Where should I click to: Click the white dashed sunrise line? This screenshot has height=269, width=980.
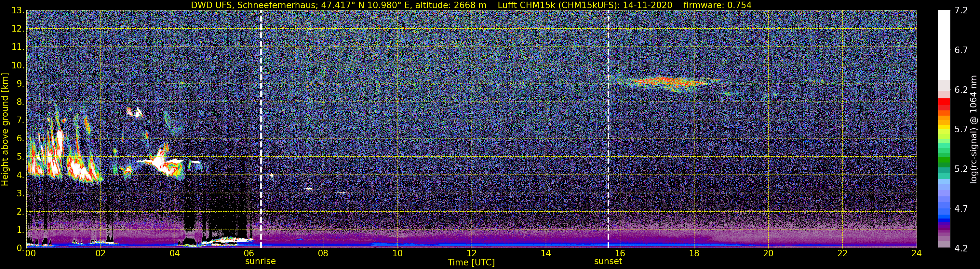(261, 129)
